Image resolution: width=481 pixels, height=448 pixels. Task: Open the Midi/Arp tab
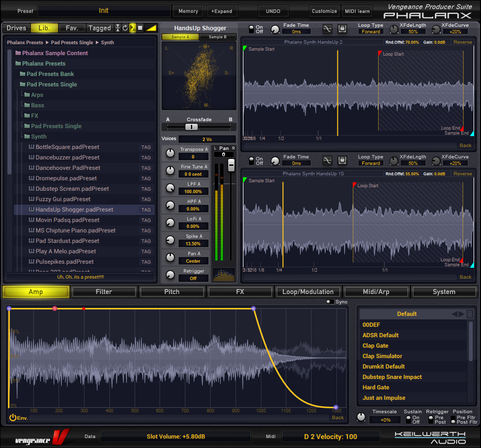[376, 292]
